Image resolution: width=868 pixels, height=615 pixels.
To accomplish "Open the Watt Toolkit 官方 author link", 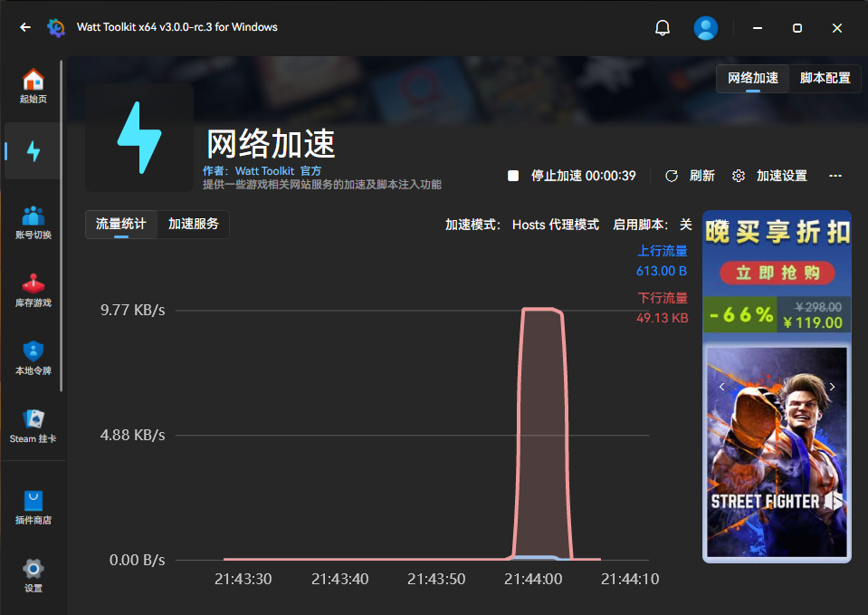I will point(278,171).
